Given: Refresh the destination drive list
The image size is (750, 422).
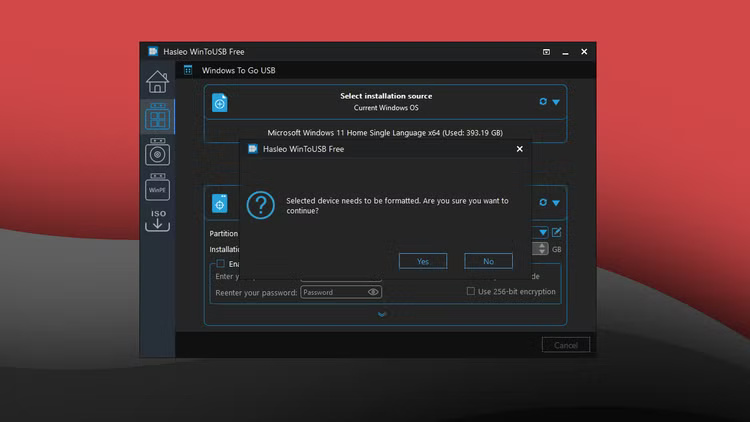Looking at the screenshot, I should coord(543,202).
